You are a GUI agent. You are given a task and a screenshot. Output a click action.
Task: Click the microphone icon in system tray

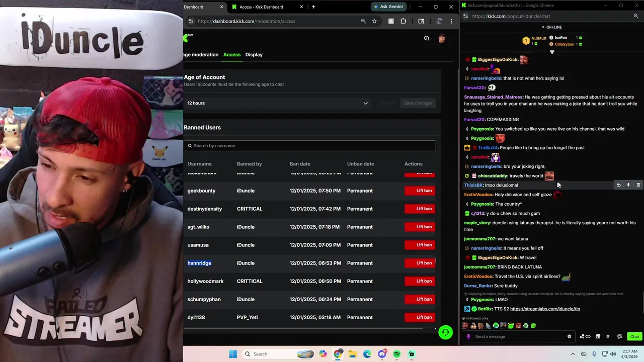point(594,354)
